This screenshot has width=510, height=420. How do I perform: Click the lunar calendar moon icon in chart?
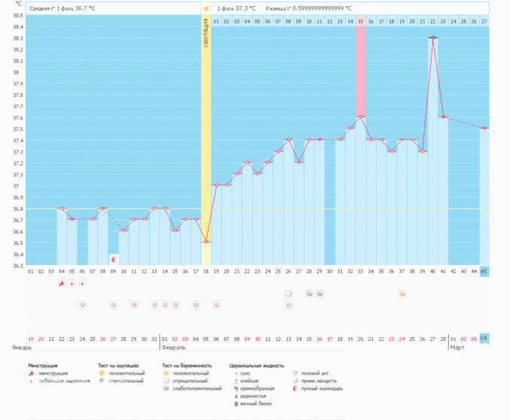coord(114,260)
